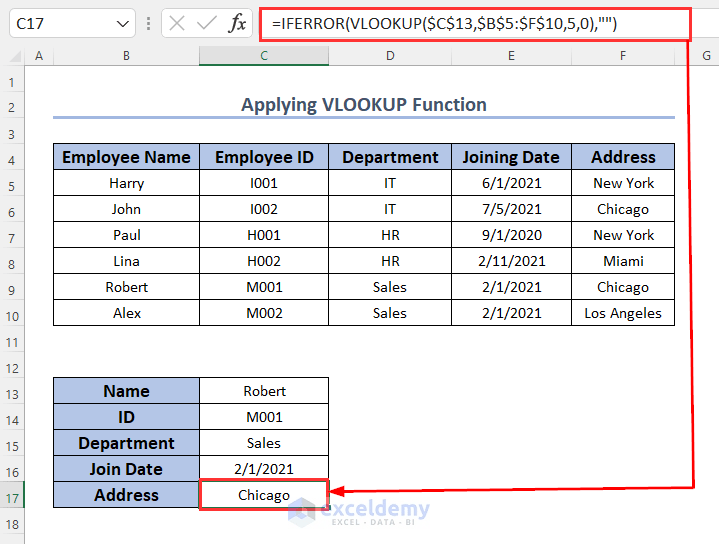Click the Cancel X icon in formula bar
The height and width of the screenshot is (544, 719).
pyautogui.click(x=177, y=23)
